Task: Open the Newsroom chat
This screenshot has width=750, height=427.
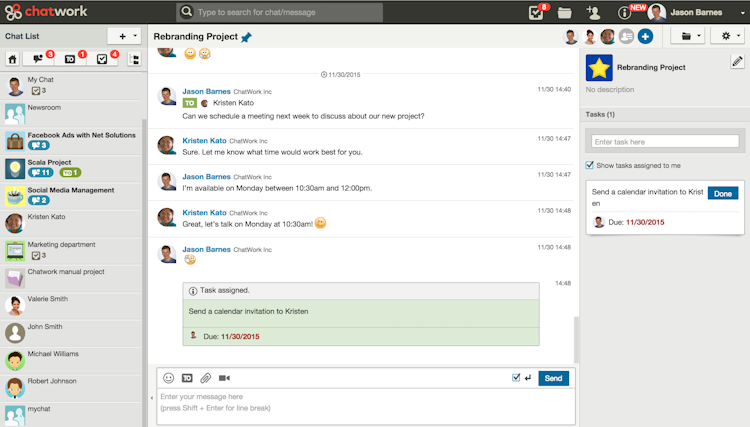Action: (x=72, y=114)
